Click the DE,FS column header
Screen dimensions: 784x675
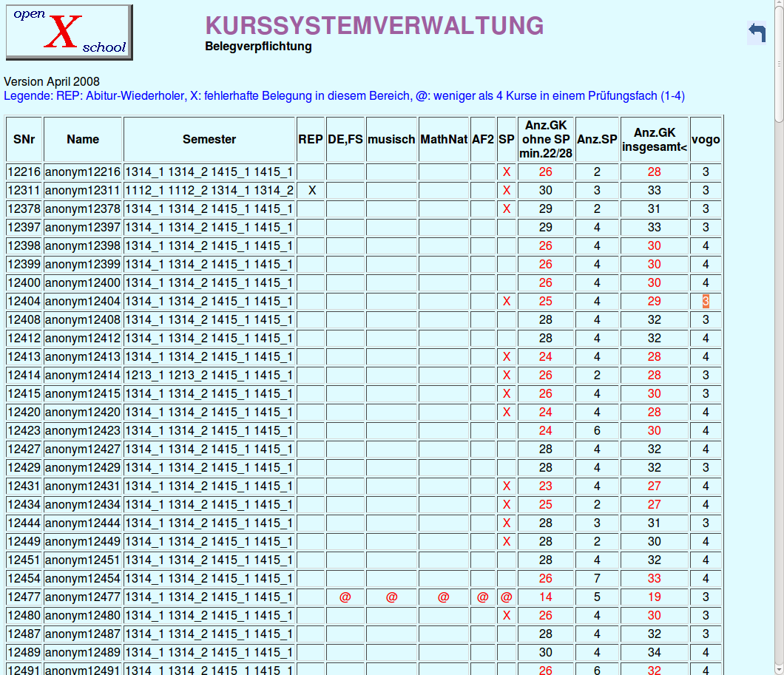pyautogui.click(x=345, y=140)
